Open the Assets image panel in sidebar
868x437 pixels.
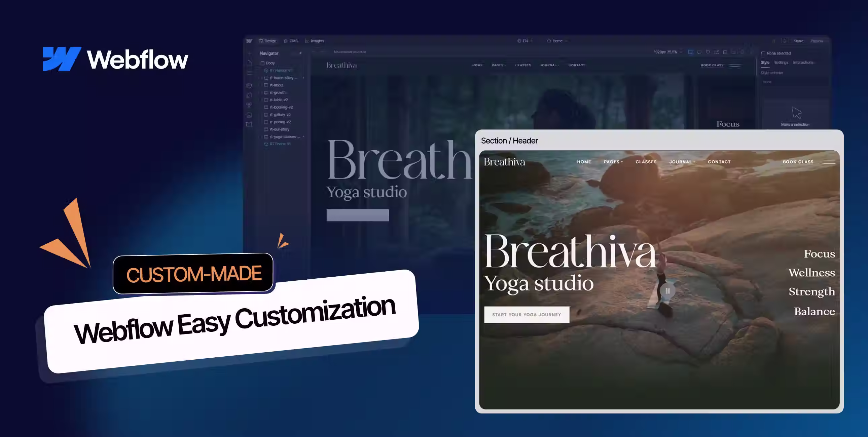[x=249, y=115]
